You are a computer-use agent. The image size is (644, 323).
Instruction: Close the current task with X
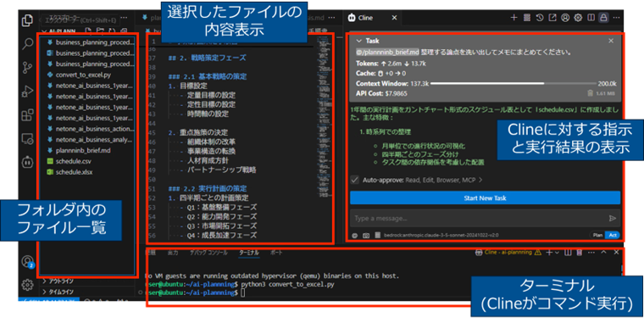(611, 41)
